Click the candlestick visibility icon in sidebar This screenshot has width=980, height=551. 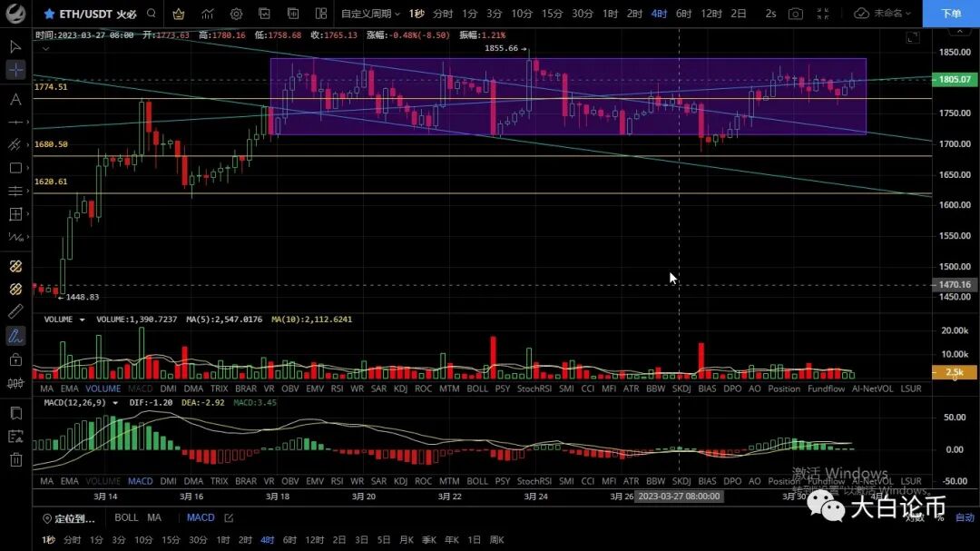coord(15,383)
